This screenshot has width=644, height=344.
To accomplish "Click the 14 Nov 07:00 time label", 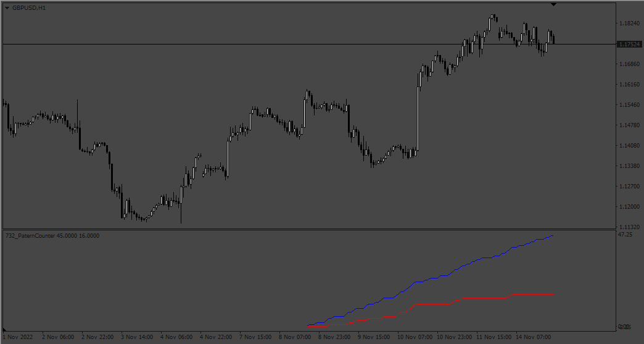I will click(x=533, y=337).
